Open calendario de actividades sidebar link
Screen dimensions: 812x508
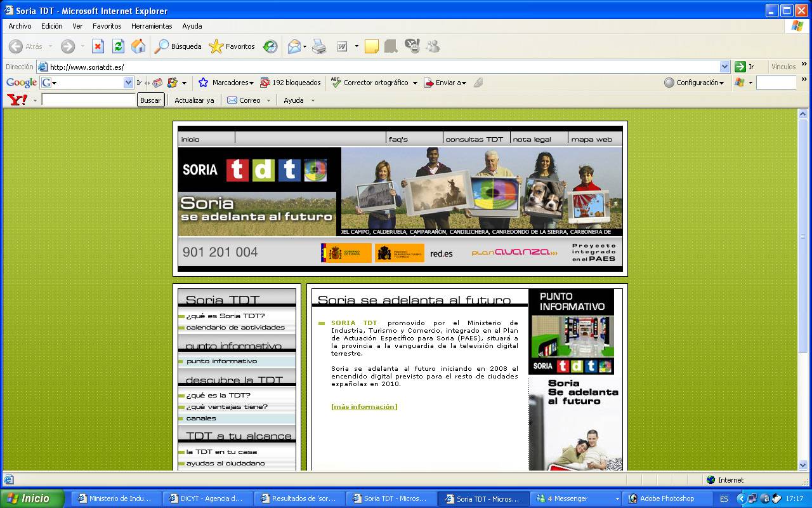click(x=235, y=327)
